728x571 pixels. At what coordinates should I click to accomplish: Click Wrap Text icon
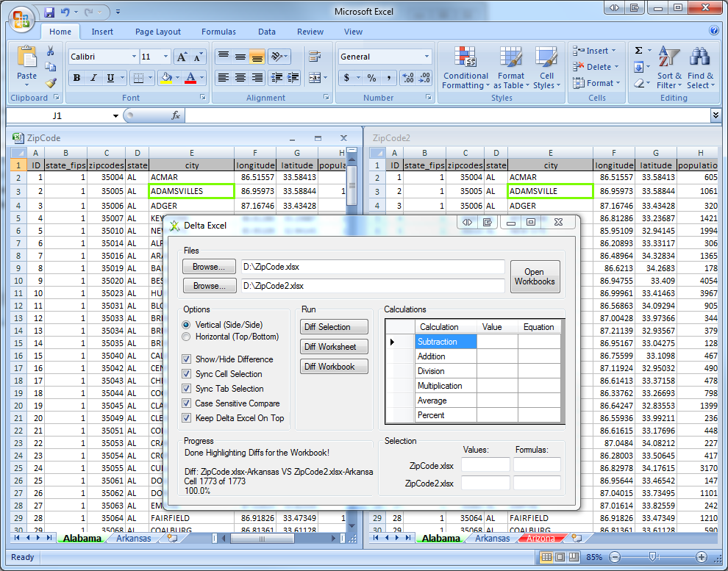(315, 57)
